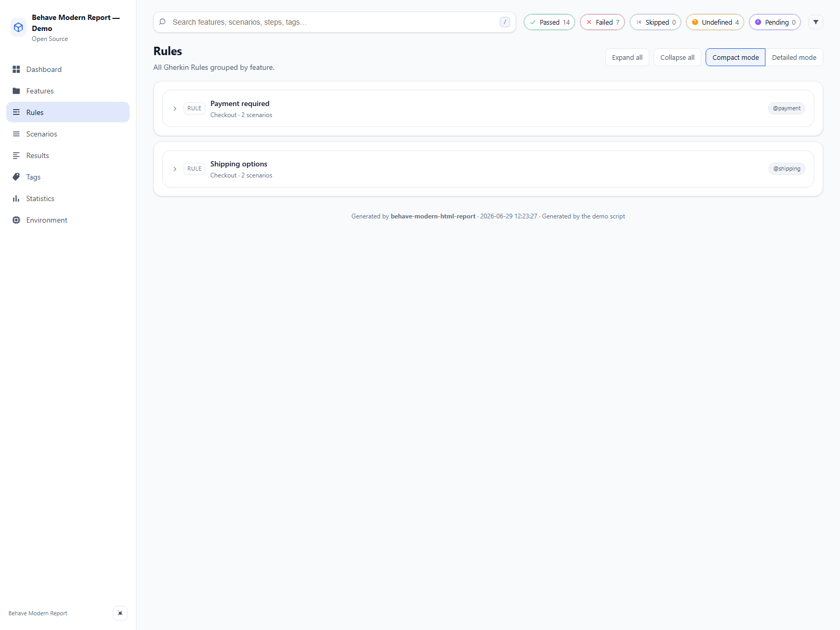The height and width of the screenshot is (630, 840).
Task: Click the Features folder icon
Action: point(16,91)
